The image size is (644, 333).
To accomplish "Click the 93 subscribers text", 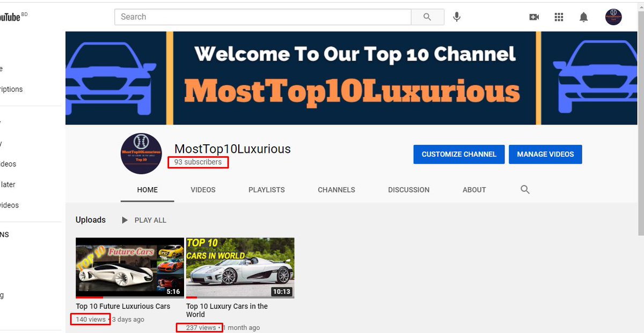I will click(x=198, y=162).
